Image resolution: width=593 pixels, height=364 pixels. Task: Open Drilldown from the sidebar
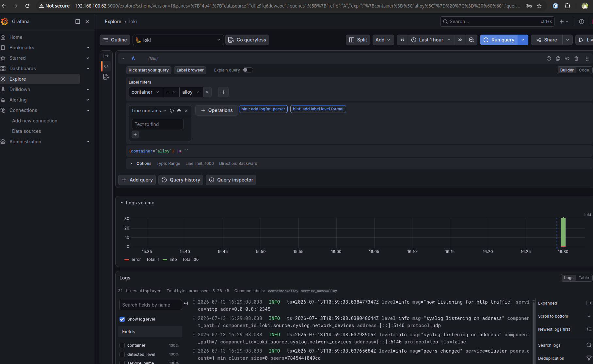[x=20, y=89]
